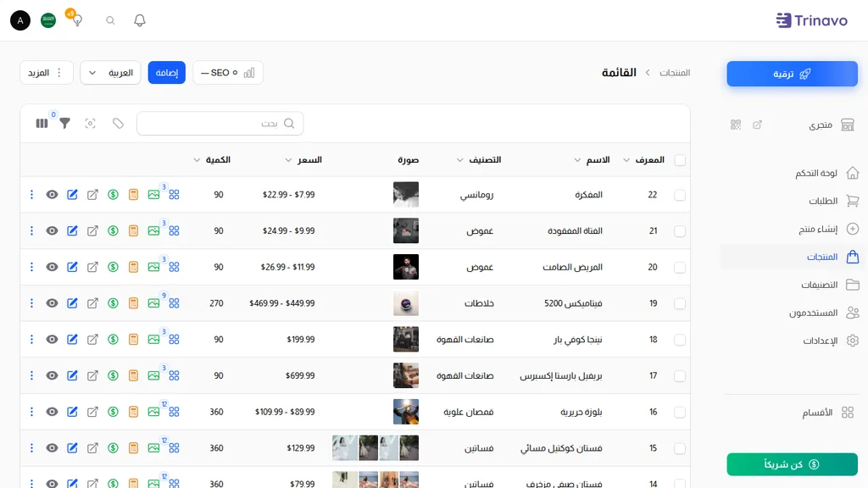The height and width of the screenshot is (488, 868).
Task: Check the row checkbox for product 20
Action: pyautogui.click(x=680, y=268)
